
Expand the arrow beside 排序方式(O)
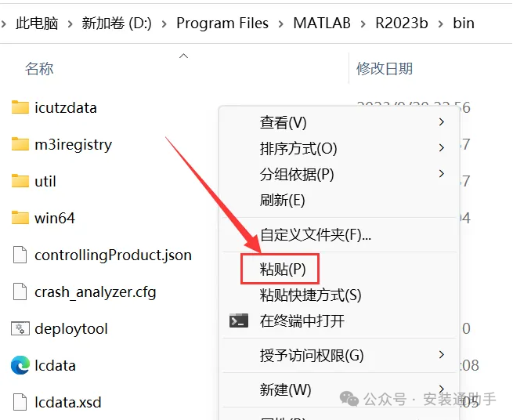click(442, 148)
